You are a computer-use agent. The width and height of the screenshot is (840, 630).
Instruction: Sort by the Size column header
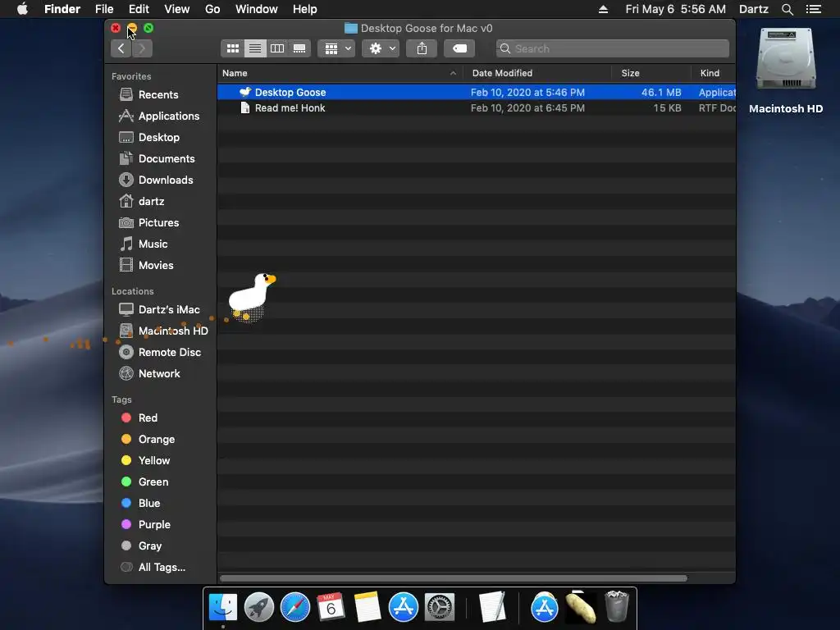(x=651, y=73)
